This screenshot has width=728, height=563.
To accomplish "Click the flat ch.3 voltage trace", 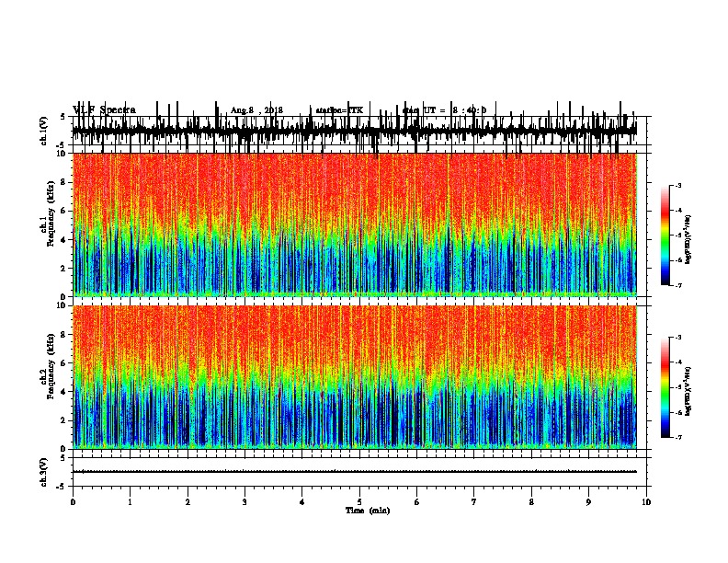I will click(x=355, y=472).
